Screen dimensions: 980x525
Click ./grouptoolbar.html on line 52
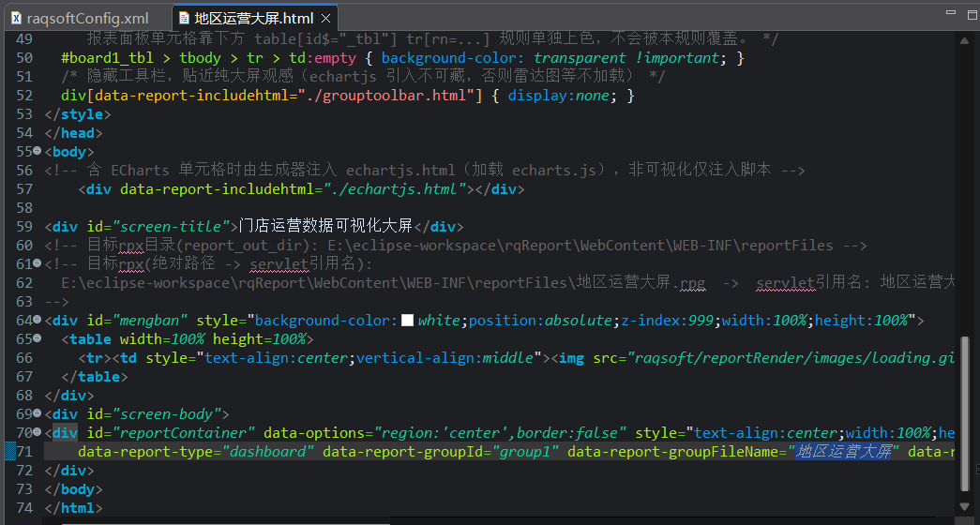[386, 96]
